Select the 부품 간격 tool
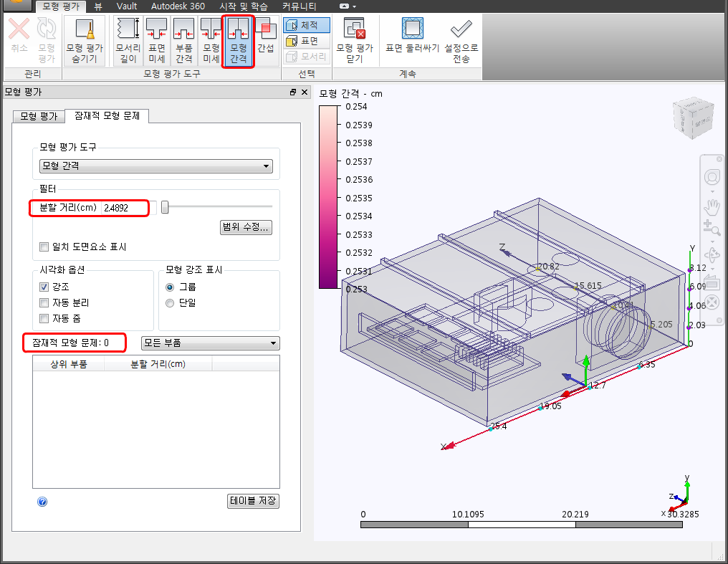The width and height of the screenshot is (728, 564). coord(184,41)
